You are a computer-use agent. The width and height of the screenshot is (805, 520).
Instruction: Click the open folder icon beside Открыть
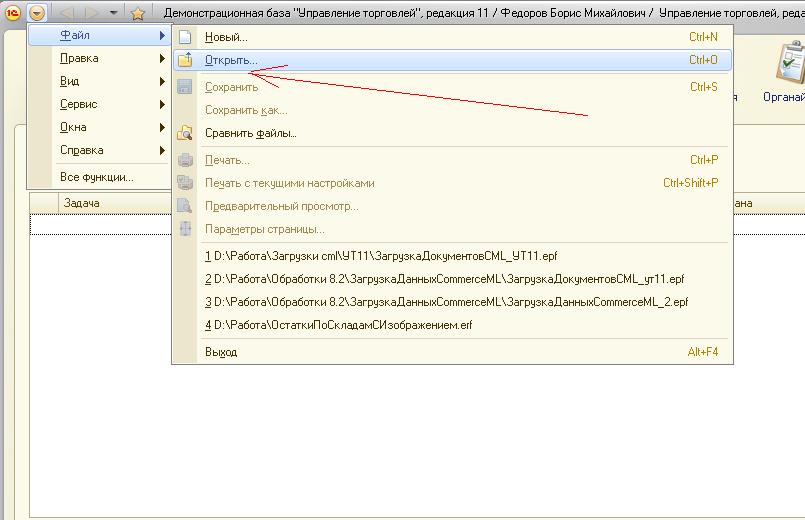click(185, 60)
